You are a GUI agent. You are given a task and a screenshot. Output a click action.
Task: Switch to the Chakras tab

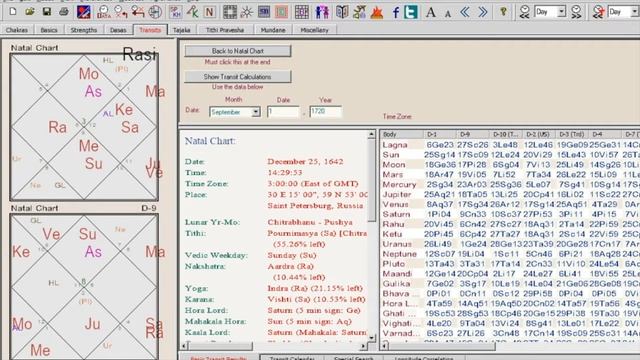(x=17, y=30)
